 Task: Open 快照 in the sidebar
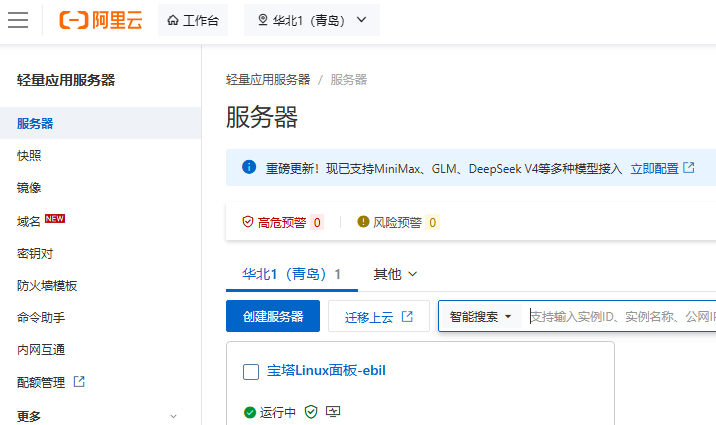(x=29, y=156)
